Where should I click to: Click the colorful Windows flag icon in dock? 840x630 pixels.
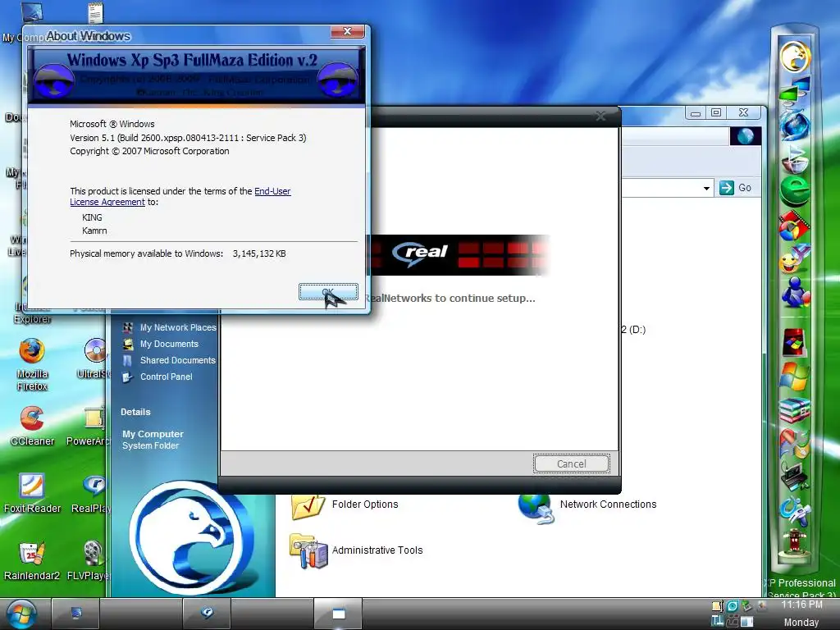tap(794, 376)
